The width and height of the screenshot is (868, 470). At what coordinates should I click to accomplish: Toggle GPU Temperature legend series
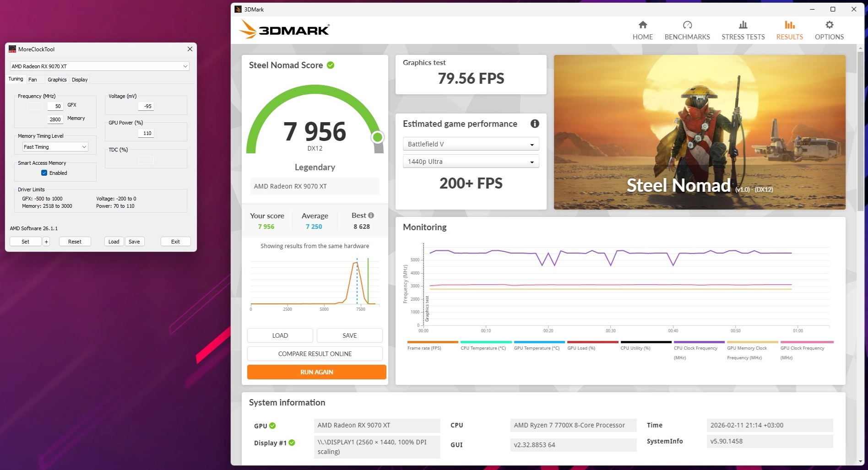tap(539, 346)
